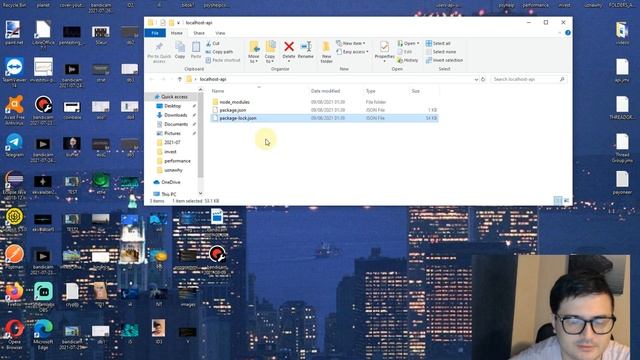Select the Firefox desktop icon
640x360 pixels.
pyautogui.click(x=14, y=294)
